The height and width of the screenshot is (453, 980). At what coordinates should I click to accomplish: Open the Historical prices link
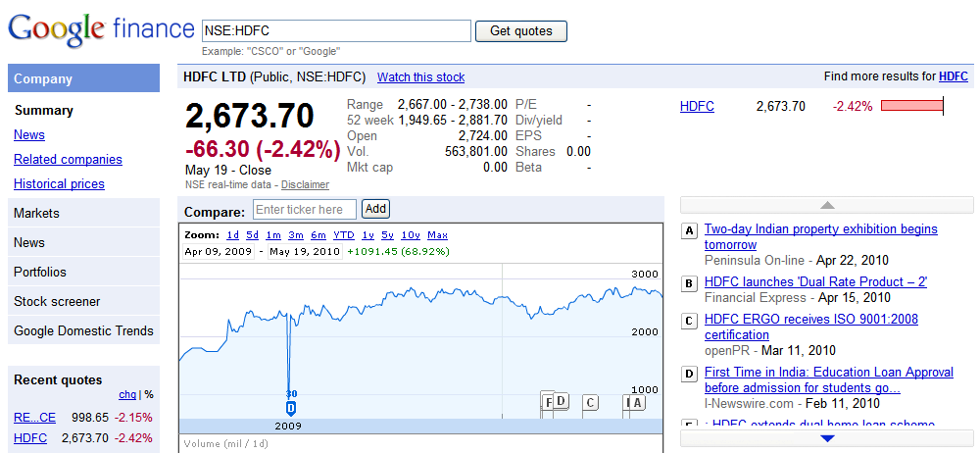pos(60,184)
